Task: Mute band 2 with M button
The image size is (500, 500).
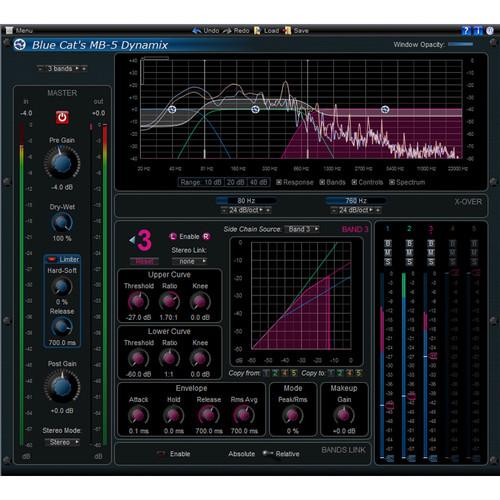Action: point(409,253)
